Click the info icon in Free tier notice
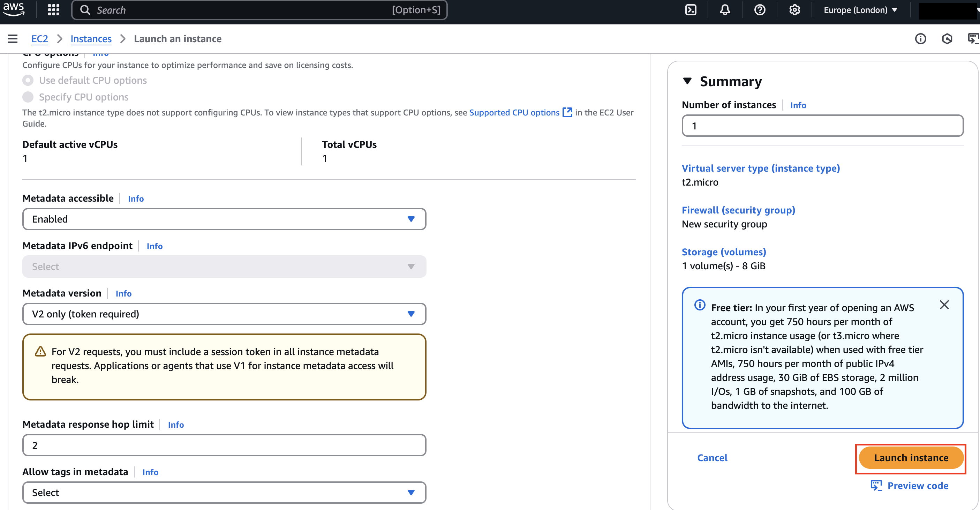 click(x=699, y=305)
